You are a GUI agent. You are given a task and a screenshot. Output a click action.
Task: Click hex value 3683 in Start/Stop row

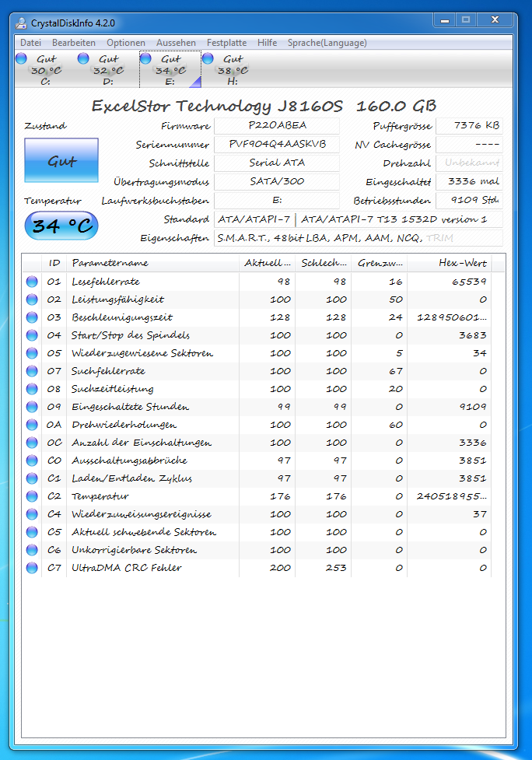472,335
